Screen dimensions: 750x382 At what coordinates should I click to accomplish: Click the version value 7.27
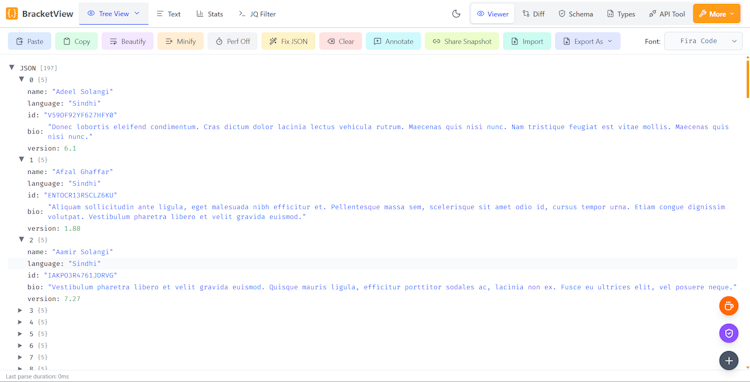[72, 299]
